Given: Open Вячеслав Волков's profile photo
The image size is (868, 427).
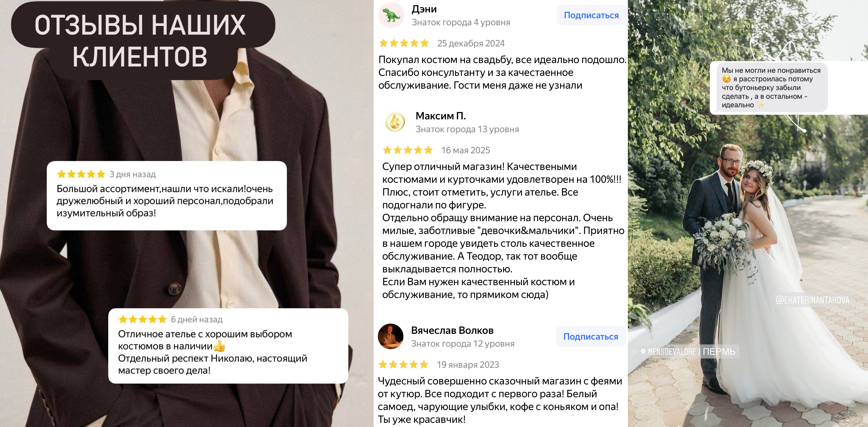Looking at the screenshot, I should (391, 336).
